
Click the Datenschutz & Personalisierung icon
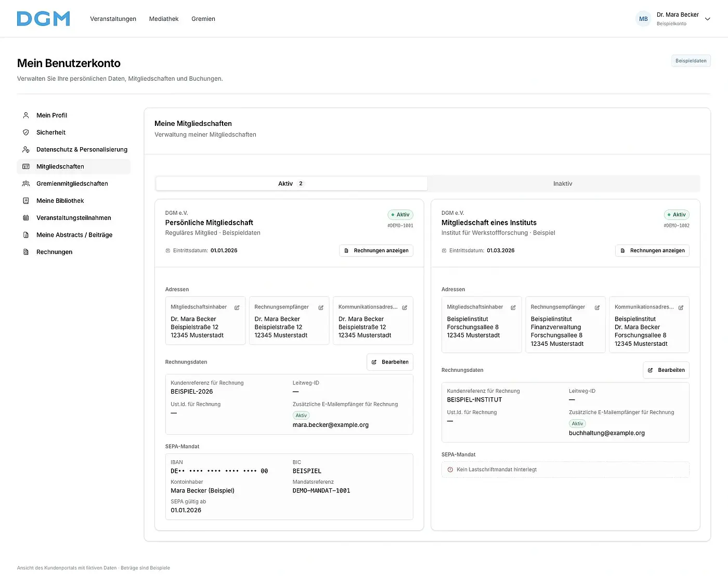26,150
